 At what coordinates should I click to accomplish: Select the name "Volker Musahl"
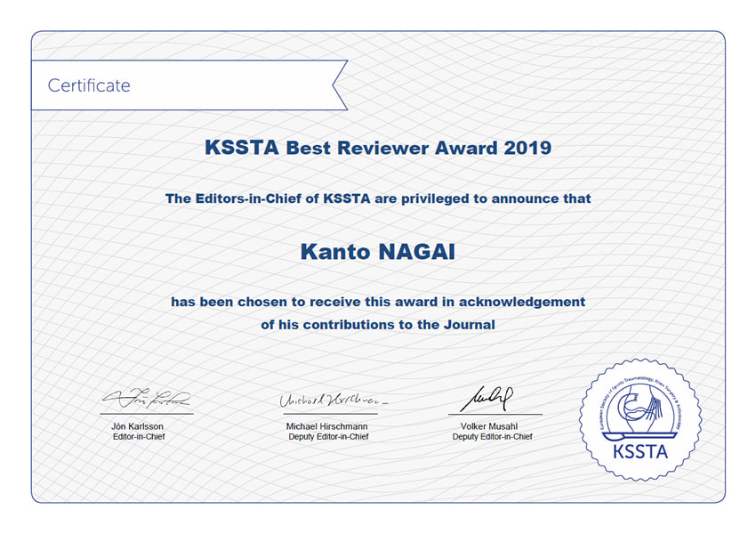[489, 426]
